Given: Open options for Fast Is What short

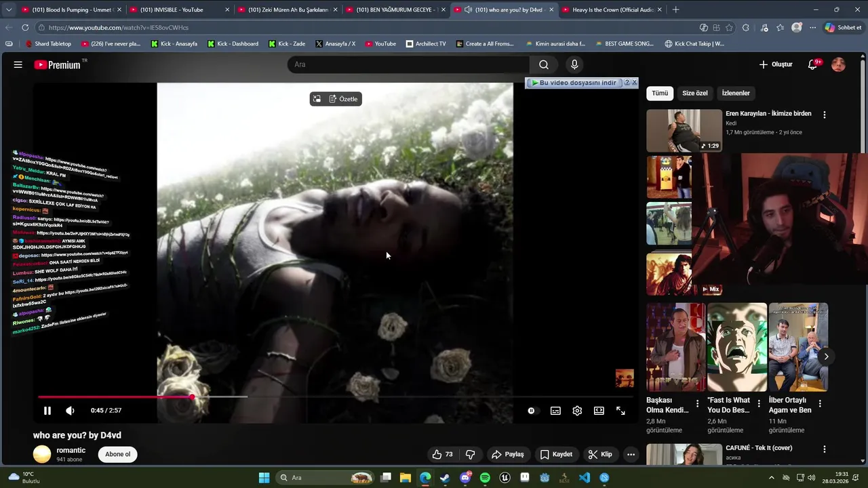Looking at the screenshot, I should click(759, 403).
